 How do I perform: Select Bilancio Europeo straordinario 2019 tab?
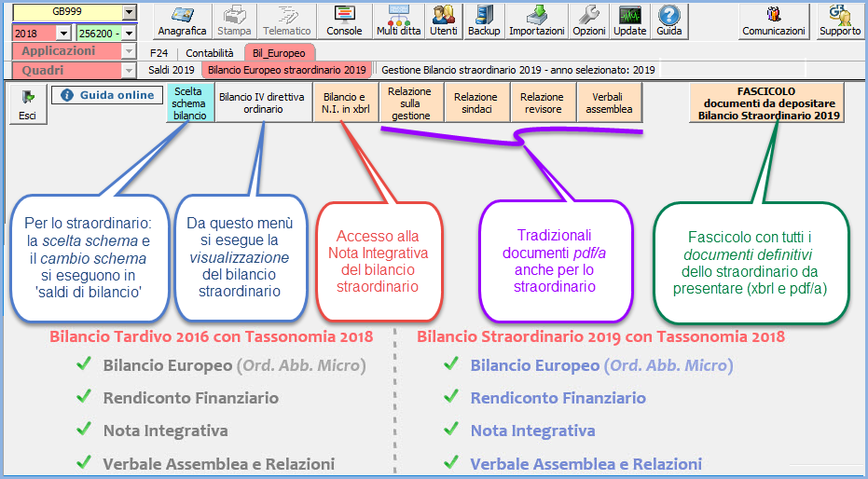(x=287, y=70)
